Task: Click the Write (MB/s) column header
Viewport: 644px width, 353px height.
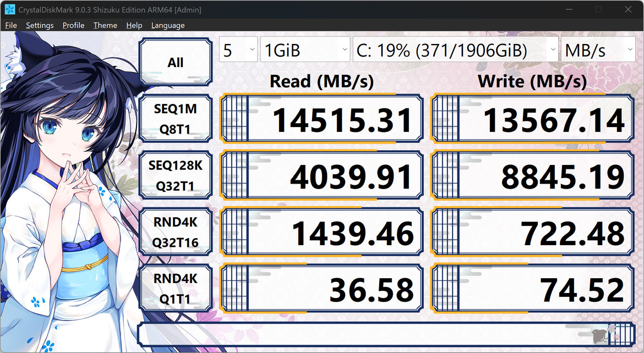Action: 532,81
